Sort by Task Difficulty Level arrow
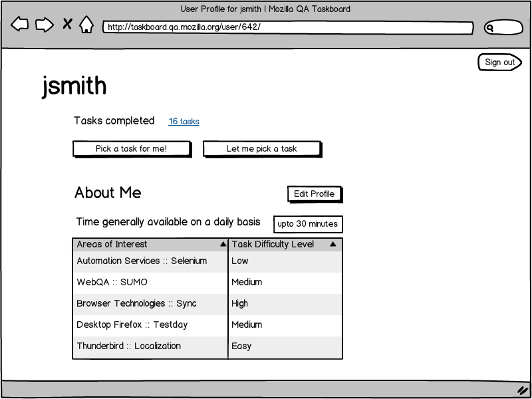 coord(333,244)
